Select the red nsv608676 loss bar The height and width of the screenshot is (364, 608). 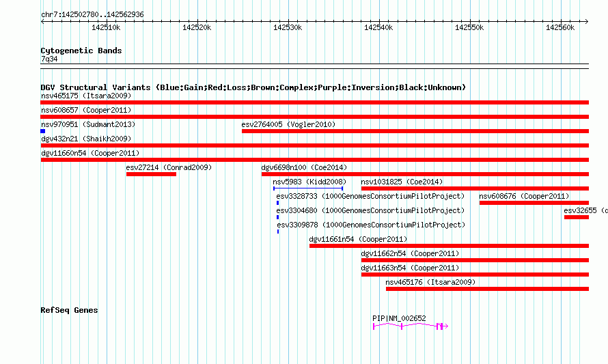pyautogui.click(x=534, y=203)
